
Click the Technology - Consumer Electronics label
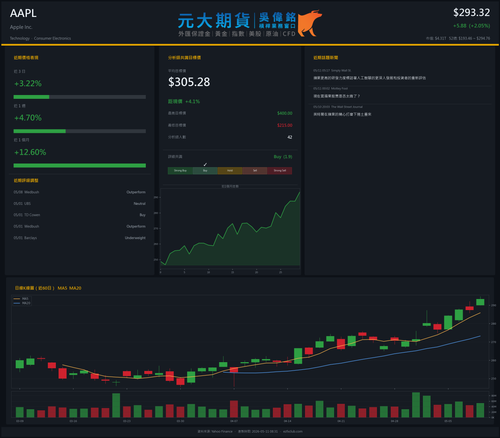pos(40,38)
